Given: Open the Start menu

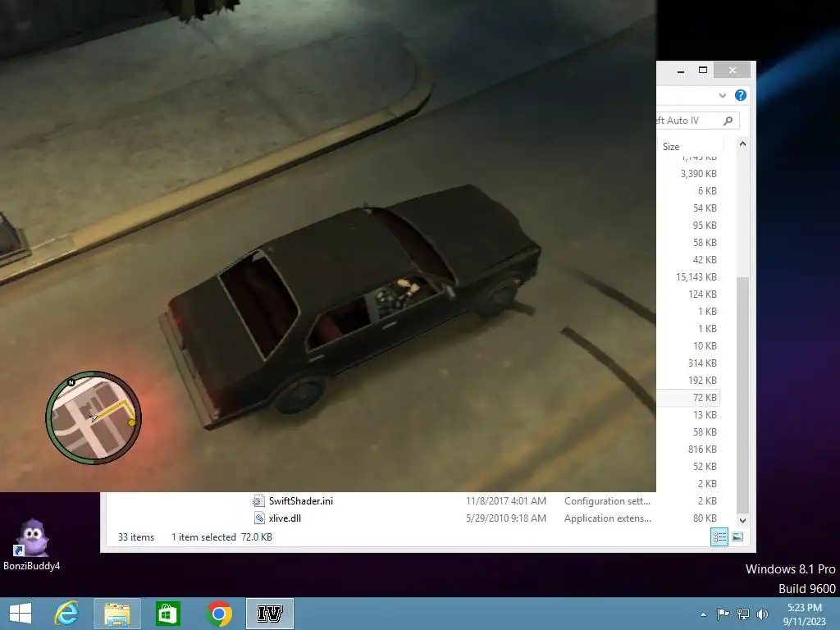Looking at the screenshot, I should point(21,614).
